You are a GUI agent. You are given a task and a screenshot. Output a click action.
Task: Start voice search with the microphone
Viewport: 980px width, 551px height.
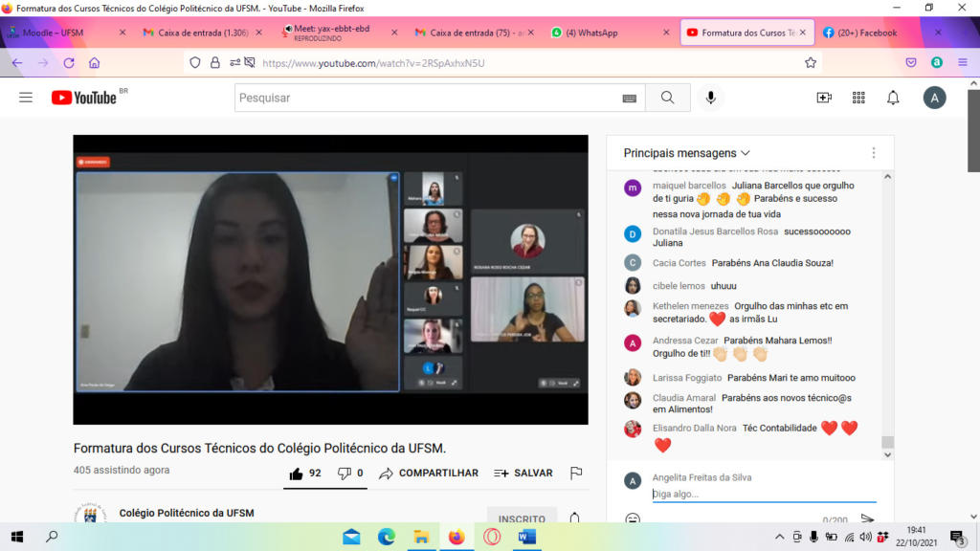pos(710,98)
